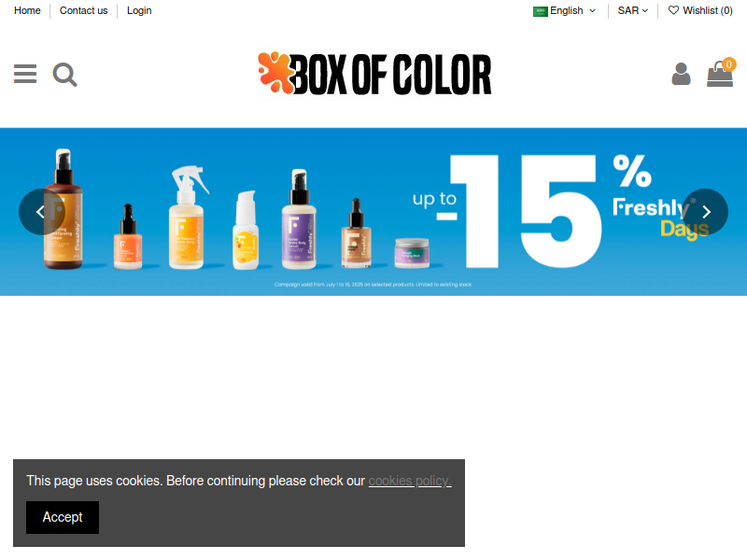This screenshot has width=747, height=560.
Task: Go to the Home menu item
Action: [x=27, y=10]
